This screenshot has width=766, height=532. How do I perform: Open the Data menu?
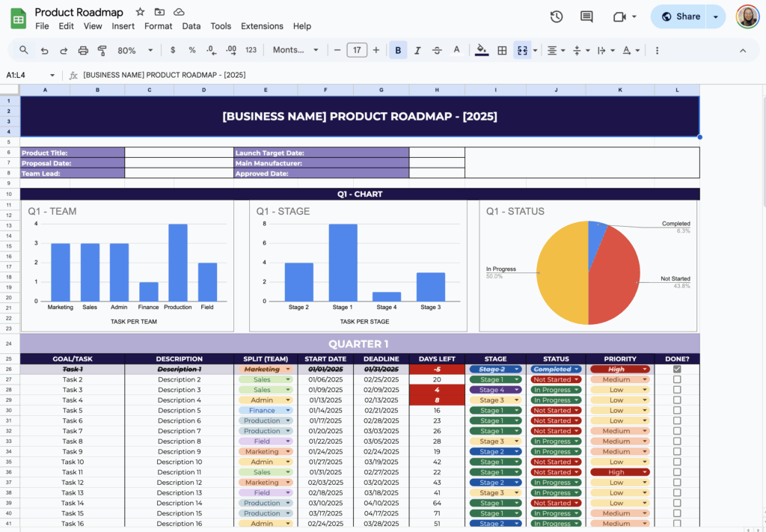click(x=191, y=25)
